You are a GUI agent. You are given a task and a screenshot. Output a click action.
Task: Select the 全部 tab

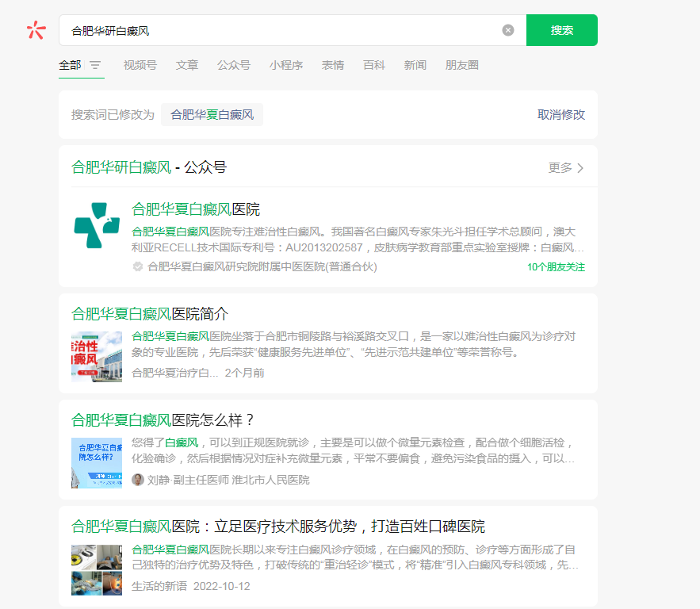pos(70,65)
